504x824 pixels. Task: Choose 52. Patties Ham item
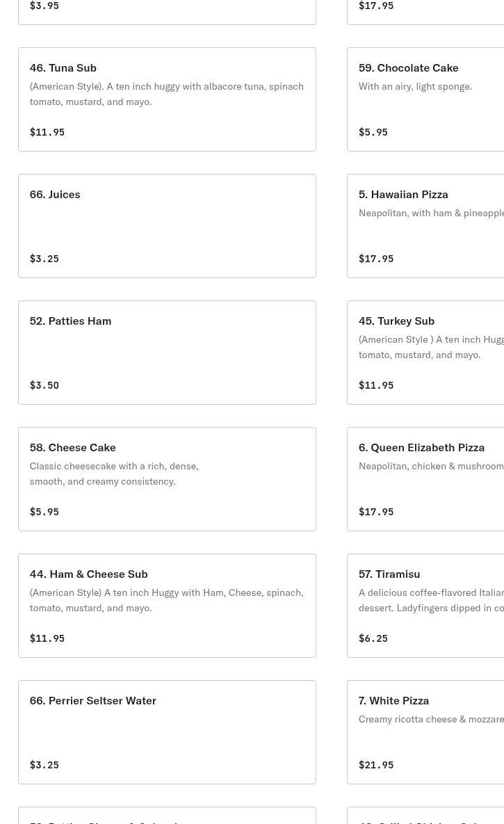(167, 352)
